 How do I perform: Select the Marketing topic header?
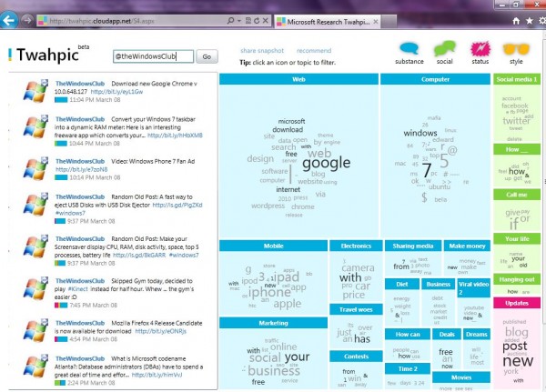[273, 323]
